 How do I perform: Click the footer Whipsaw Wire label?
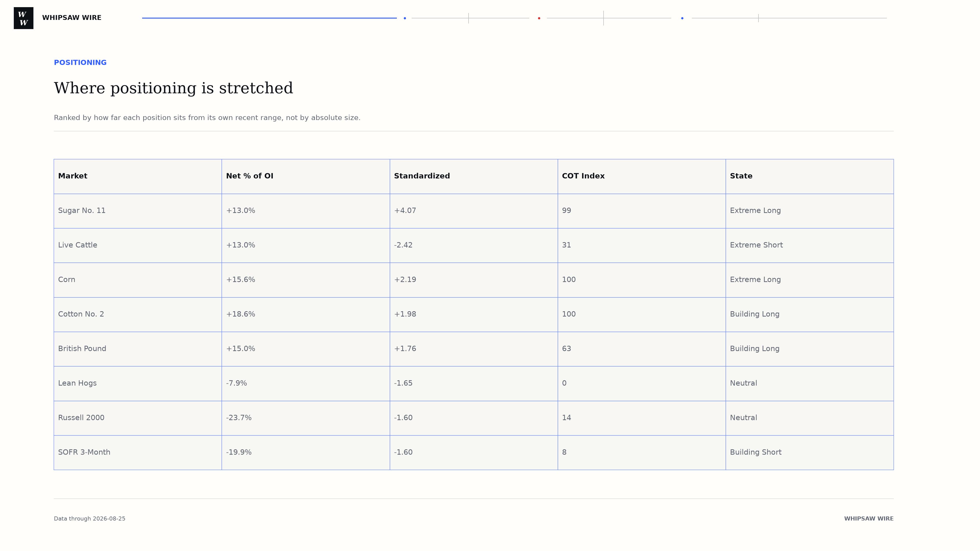point(869,519)
